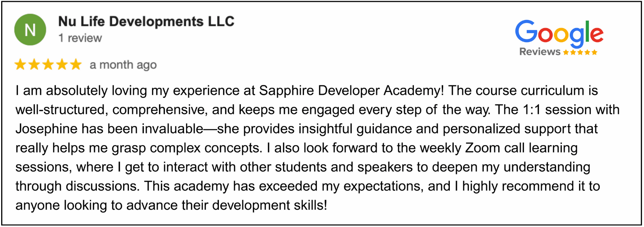Select the fourth yellow rating star
Image resolution: width=644 pixels, height=227 pixels.
coord(62,64)
